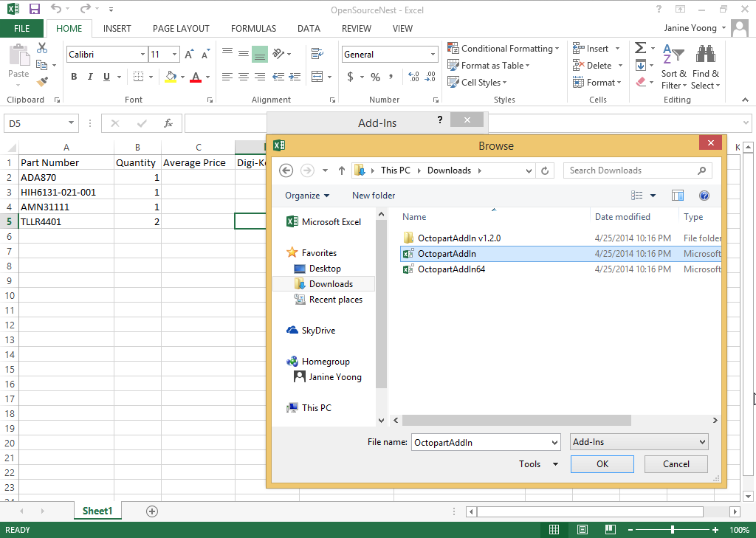The height and width of the screenshot is (538, 756).
Task: Click the Up folder arrow in Browse dialog
Action: click(341, 170)
